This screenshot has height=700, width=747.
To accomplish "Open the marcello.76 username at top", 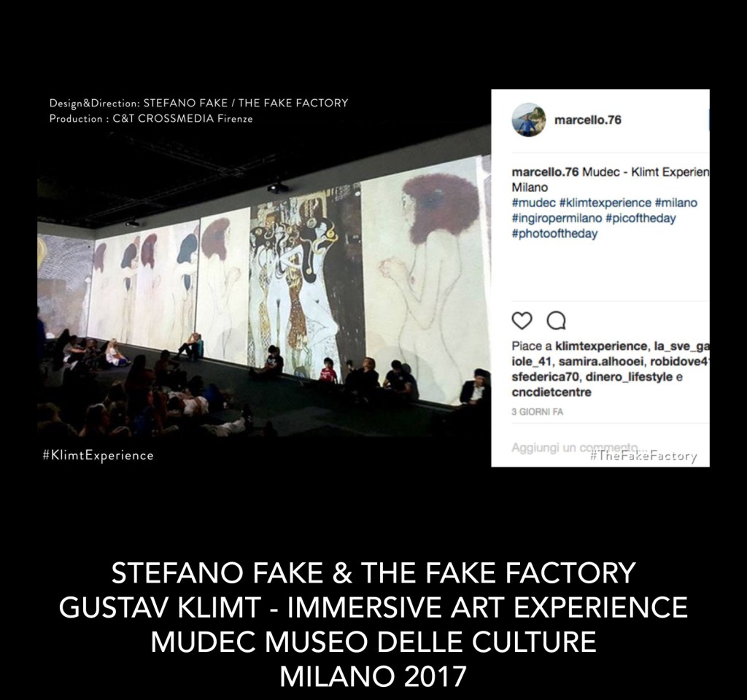I will 588,120.
